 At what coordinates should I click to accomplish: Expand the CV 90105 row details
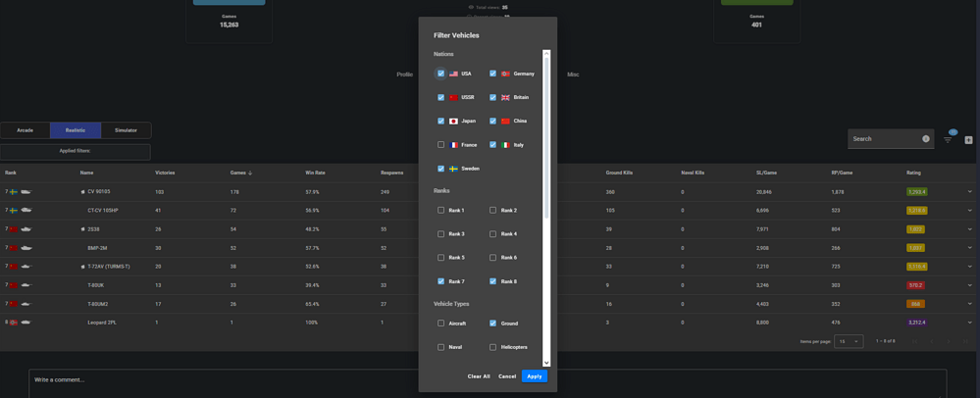(x=969, y=192)
